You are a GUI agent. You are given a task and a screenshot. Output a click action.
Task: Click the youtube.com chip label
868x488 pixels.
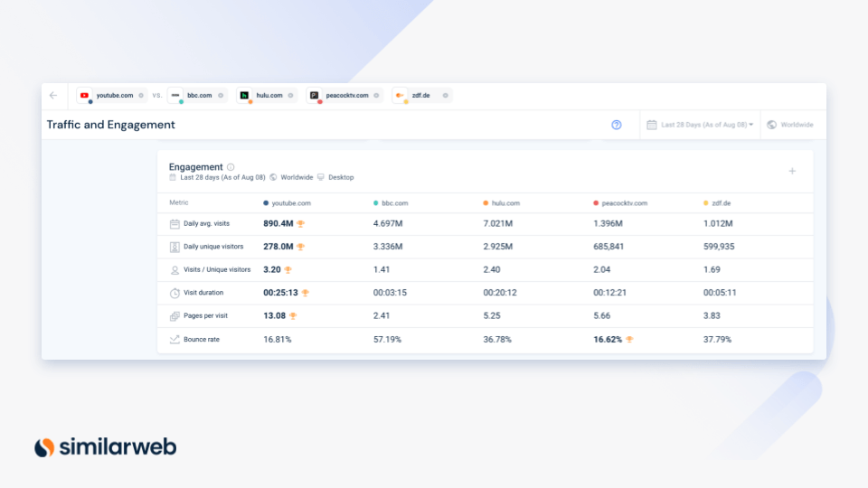coord(115,95)
